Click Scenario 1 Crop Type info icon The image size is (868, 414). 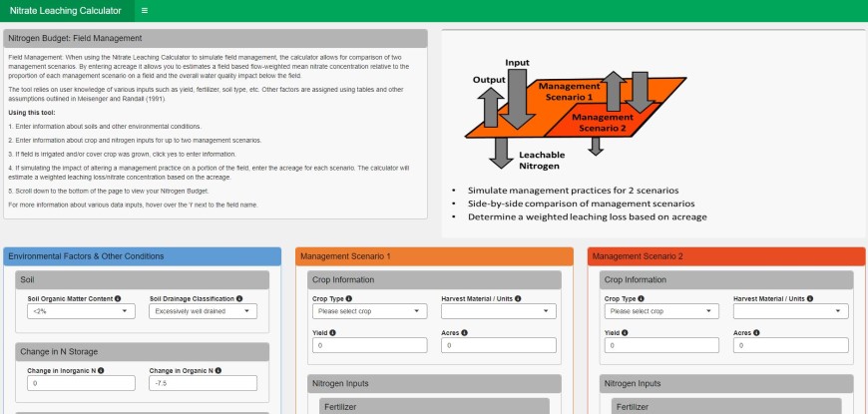(x=348, y=298)
